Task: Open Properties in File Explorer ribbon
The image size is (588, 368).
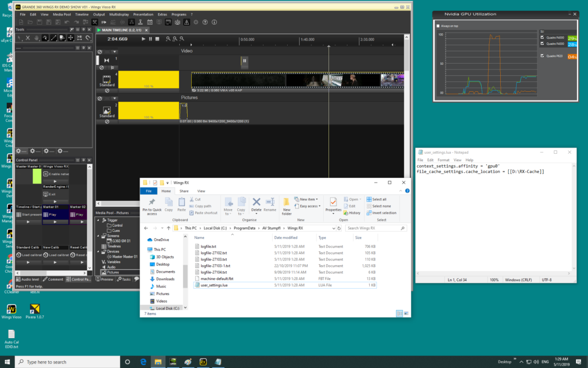Action: pos(333,203)
